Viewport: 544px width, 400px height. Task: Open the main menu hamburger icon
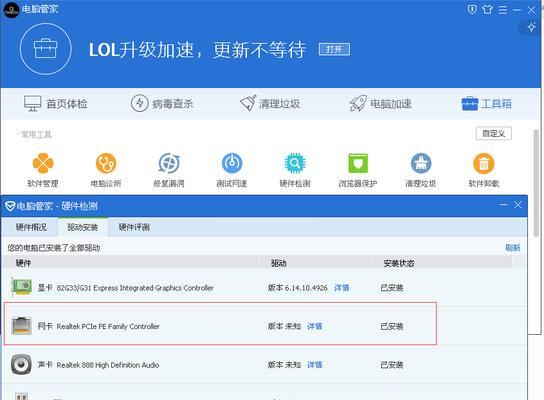503,10
